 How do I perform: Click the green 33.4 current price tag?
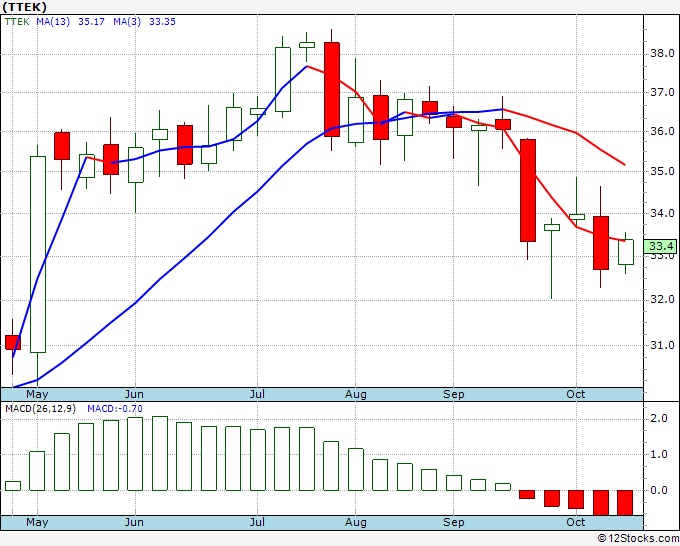pos(660,246)
